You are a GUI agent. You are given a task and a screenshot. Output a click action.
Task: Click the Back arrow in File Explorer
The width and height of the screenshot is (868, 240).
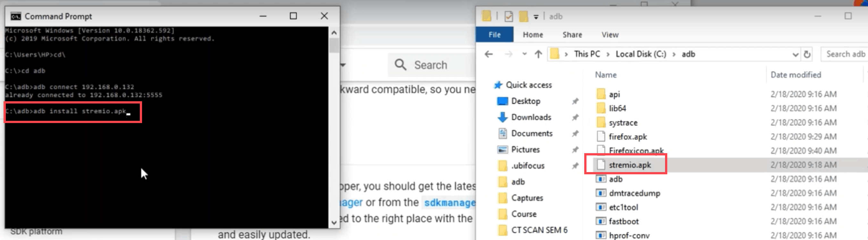[x=489, y=54]
